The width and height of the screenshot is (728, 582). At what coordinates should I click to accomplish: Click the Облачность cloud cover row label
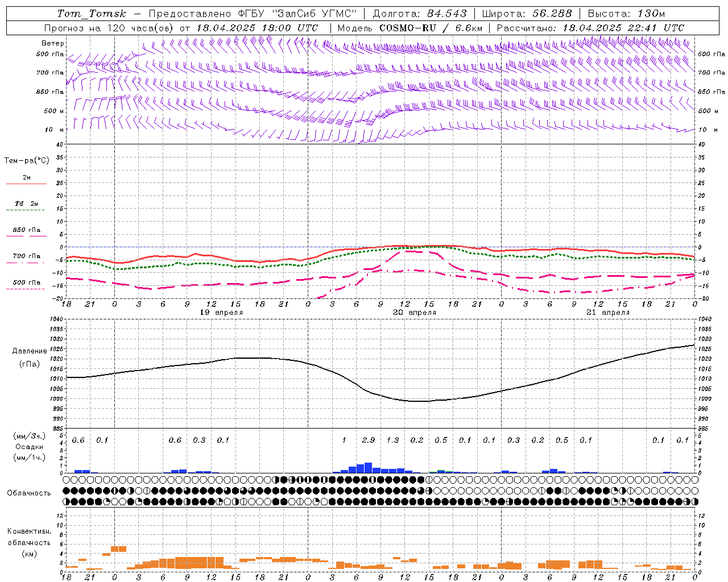[29, 493]
